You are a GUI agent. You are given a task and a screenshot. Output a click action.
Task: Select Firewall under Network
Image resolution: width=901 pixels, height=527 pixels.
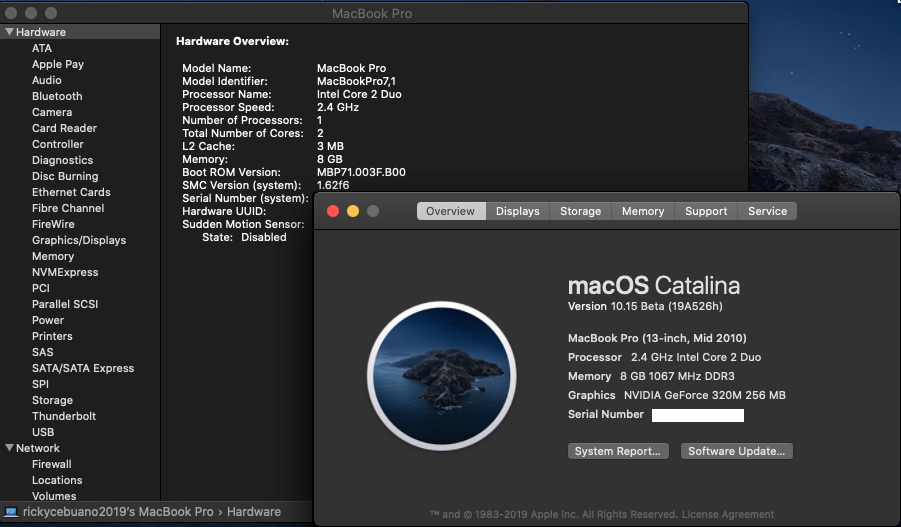point(52,464)
